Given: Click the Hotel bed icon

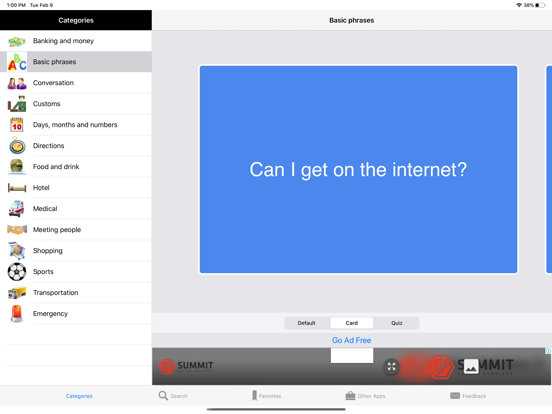Looking at the screenshot, I should pyautogui.click(x=17, y=188).
